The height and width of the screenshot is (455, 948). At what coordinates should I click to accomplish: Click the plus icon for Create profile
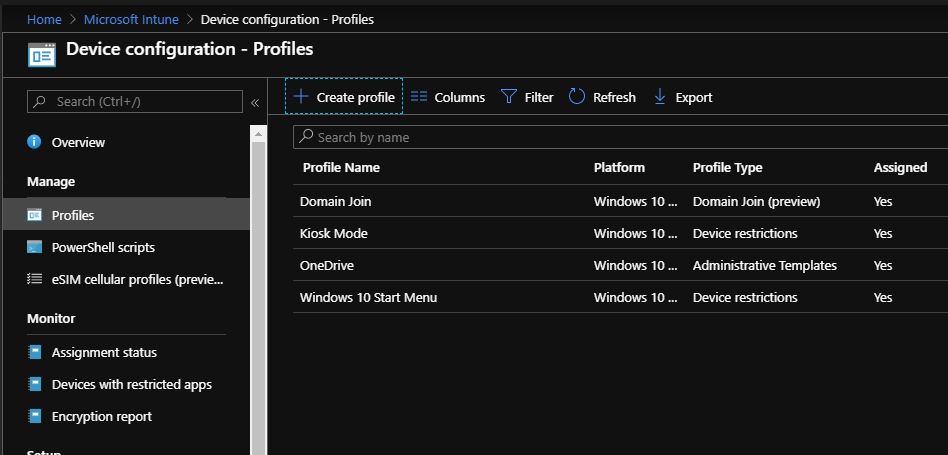[300, 97]
